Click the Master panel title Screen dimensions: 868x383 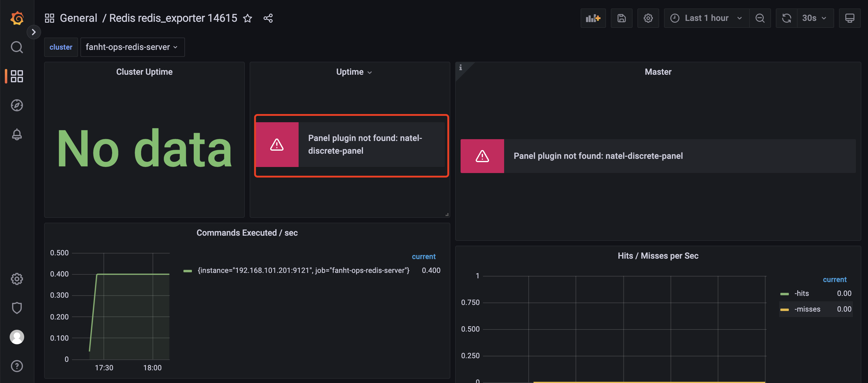(x=658, y=72)
